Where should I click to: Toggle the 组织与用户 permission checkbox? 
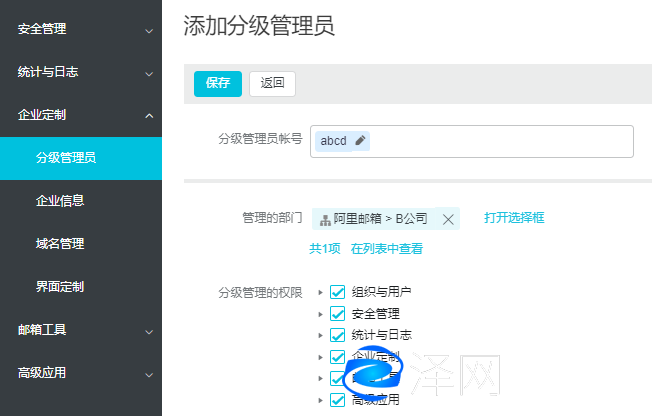337,293
